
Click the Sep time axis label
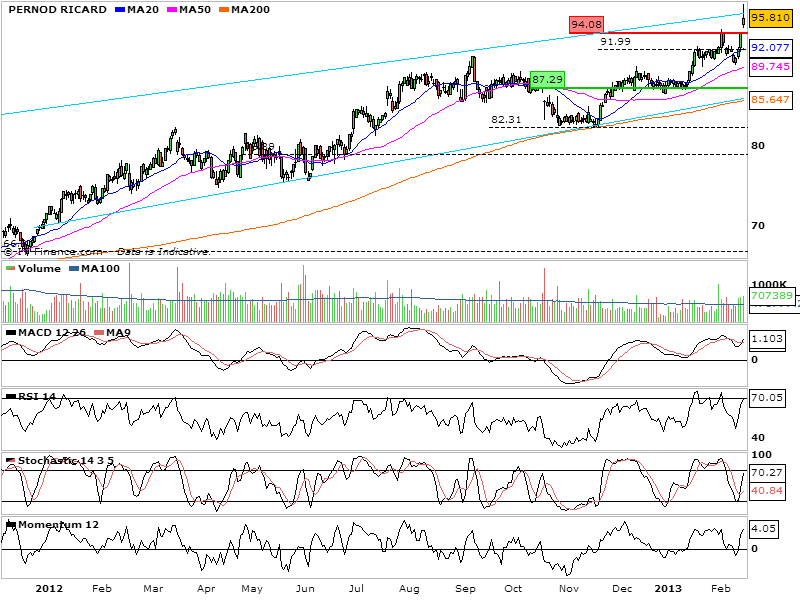click(x=465, y=589)
